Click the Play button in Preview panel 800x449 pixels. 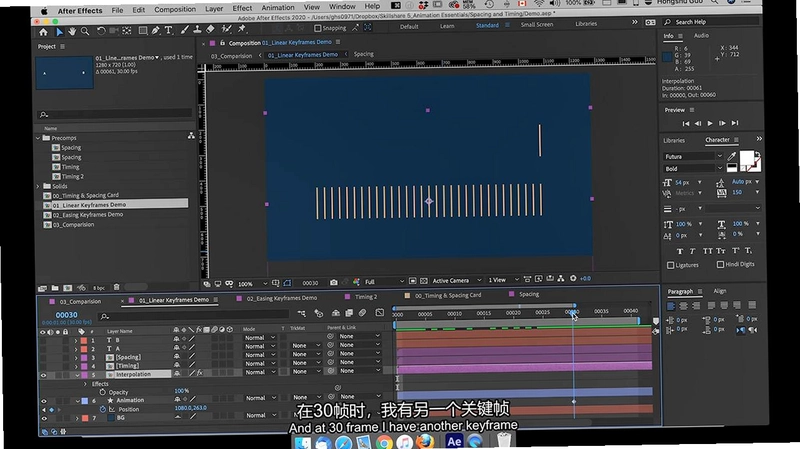(x=710, y=123)
